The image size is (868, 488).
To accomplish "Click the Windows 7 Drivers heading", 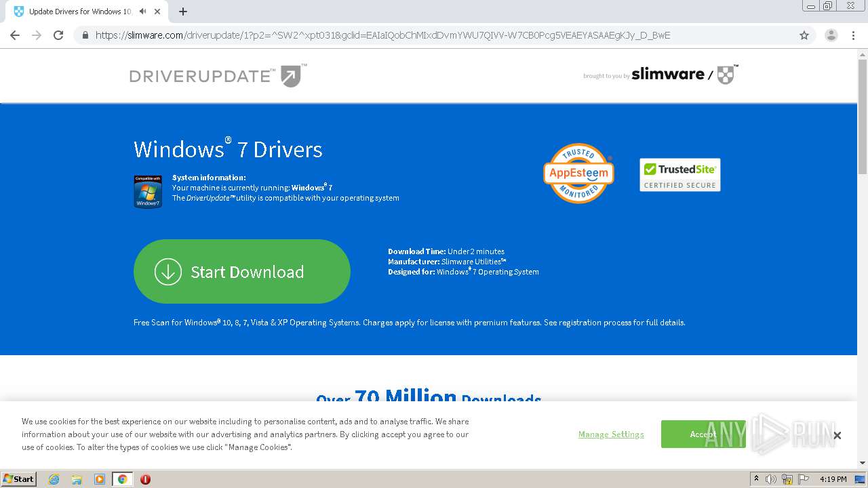I will tap(228, 149).
